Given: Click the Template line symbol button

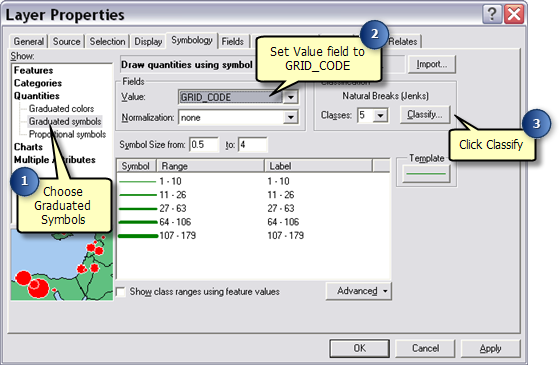Looking at the screenshot, I should [426, 174].
